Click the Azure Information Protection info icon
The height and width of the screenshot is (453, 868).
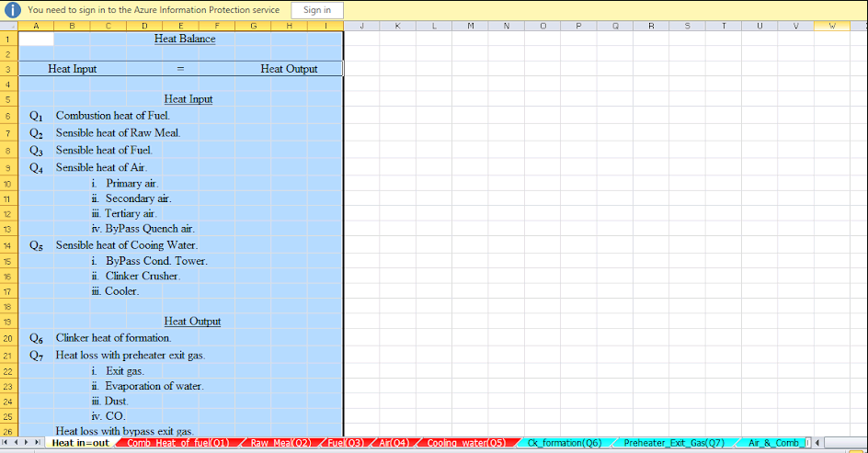[x=13, y=10]
